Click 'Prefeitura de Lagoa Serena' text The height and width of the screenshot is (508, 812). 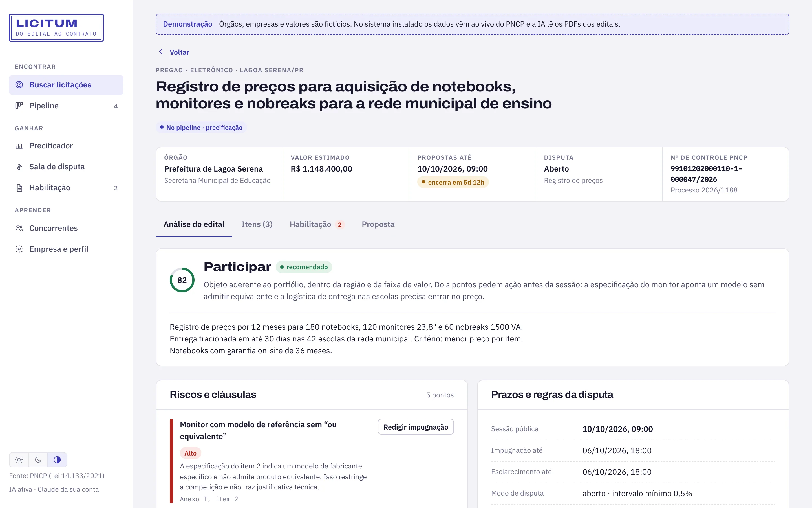[213, 169]
